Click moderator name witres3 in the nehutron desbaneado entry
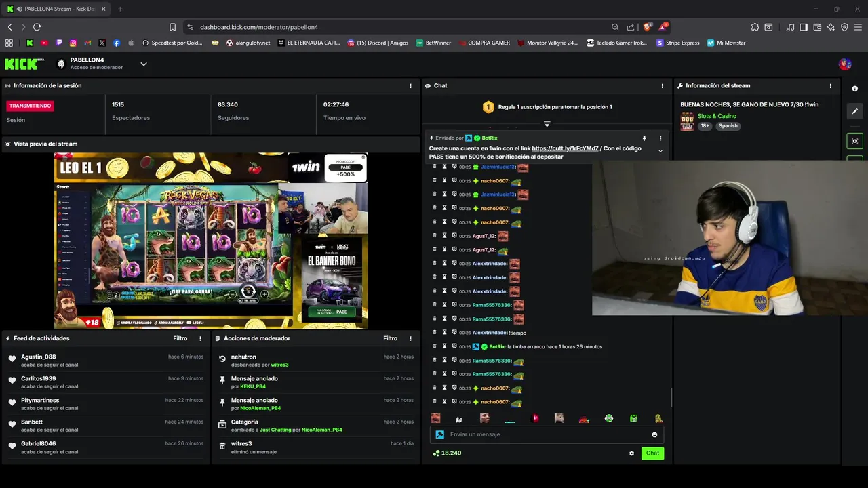The height and width of the screenshot is (488, 868). pyautogui.click(x=280, y=365)
